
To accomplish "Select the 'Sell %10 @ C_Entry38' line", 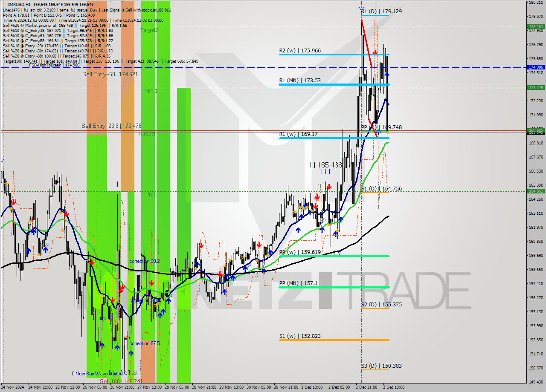I will point(58,31).
